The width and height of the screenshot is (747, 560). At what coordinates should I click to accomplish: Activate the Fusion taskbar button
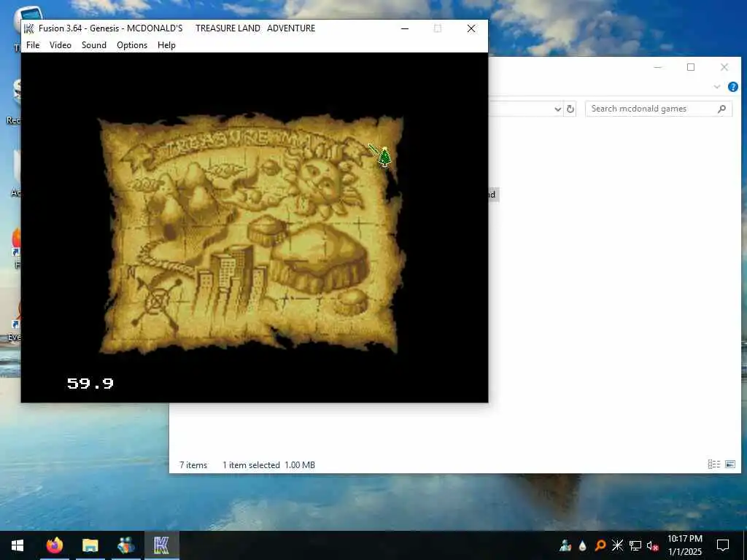pyautogui.click(x=161, y=545)
